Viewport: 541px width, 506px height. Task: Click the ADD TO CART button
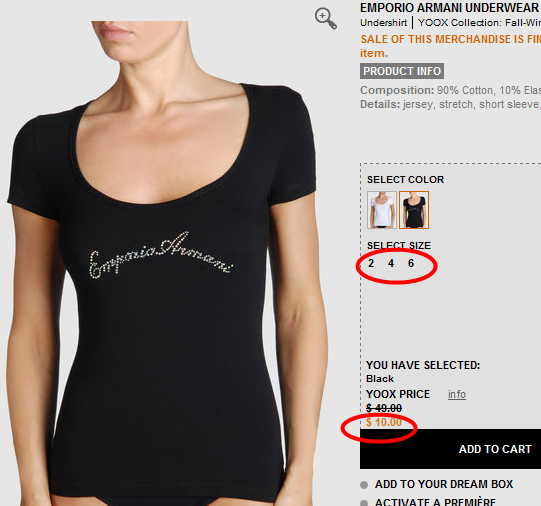click(x=450, y=449)
